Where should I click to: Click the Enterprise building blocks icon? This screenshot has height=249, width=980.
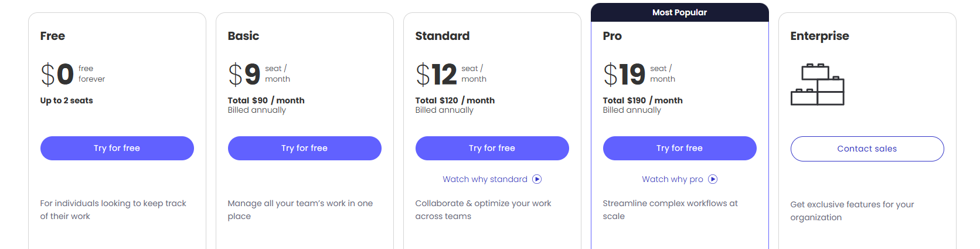818,84
